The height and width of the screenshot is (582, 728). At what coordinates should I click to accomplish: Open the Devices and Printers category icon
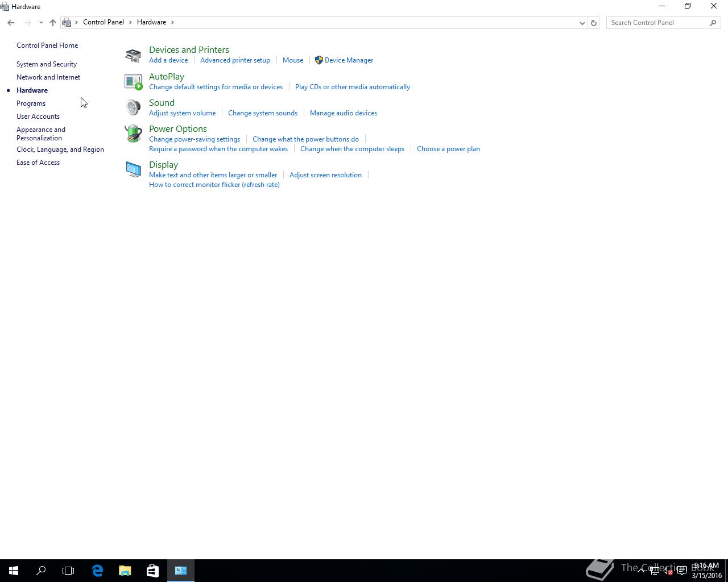click(133, 55)
